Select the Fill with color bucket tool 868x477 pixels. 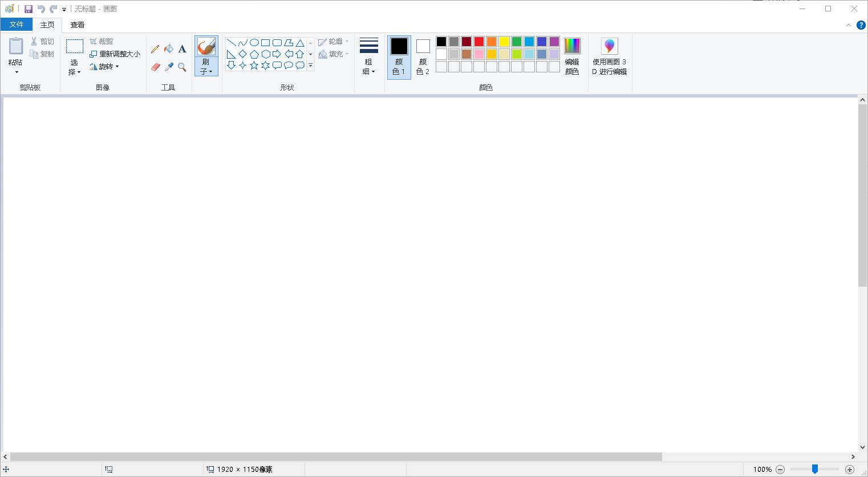pos(169,49)
